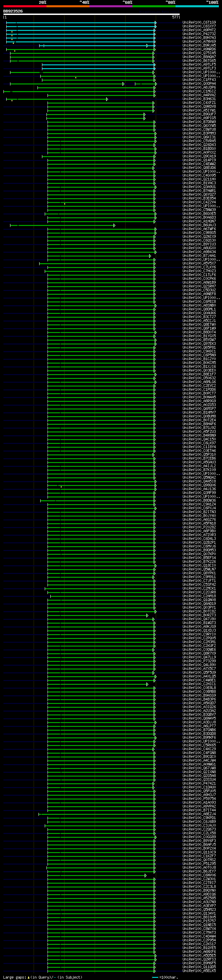The width and height of the screenshot is (222, 980).
Task: Select the UniRef100_C2KS17 label
Action: 199,944
